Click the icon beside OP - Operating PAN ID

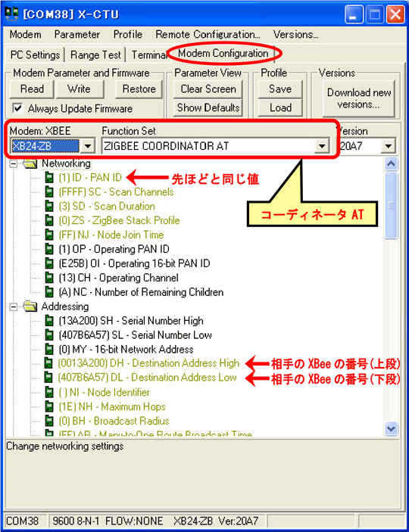click(49, 249)
